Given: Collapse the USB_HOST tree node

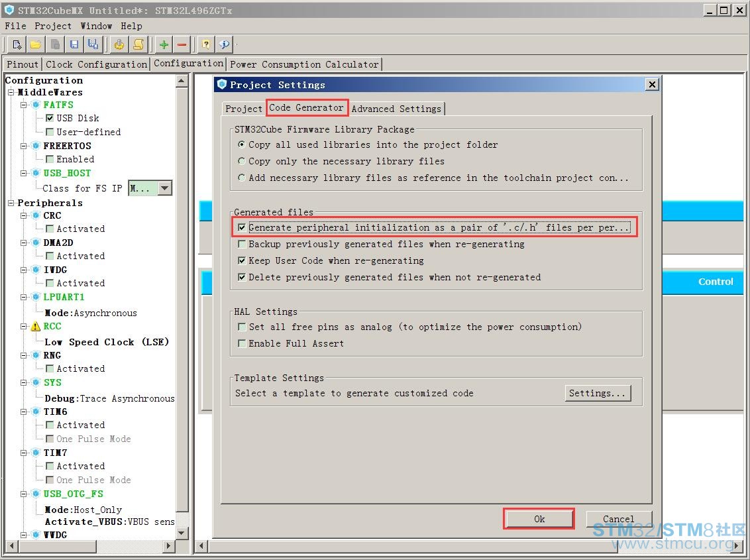Looking at the screenshot, I should click(23, 173).
